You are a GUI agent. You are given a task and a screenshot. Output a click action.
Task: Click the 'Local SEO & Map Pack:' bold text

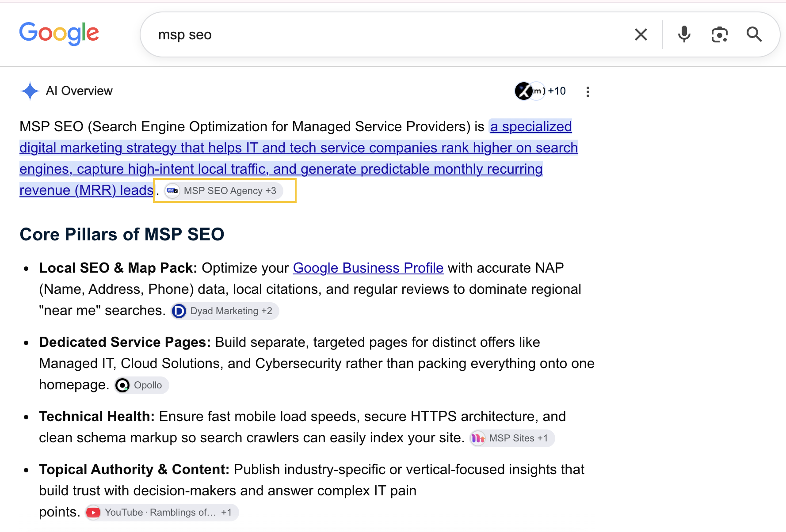pyautogui.click(x=118, y=268)
